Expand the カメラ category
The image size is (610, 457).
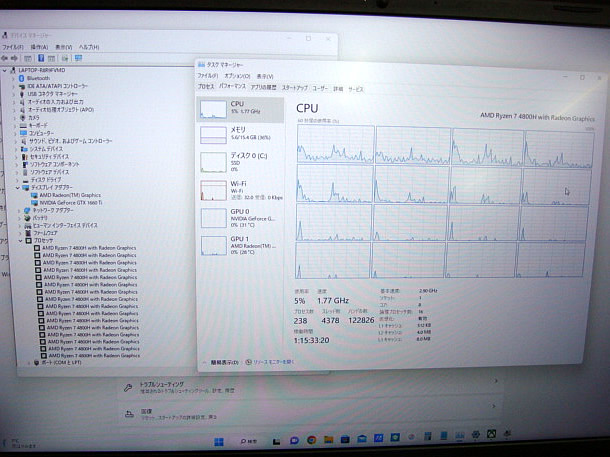pos(15,117)
